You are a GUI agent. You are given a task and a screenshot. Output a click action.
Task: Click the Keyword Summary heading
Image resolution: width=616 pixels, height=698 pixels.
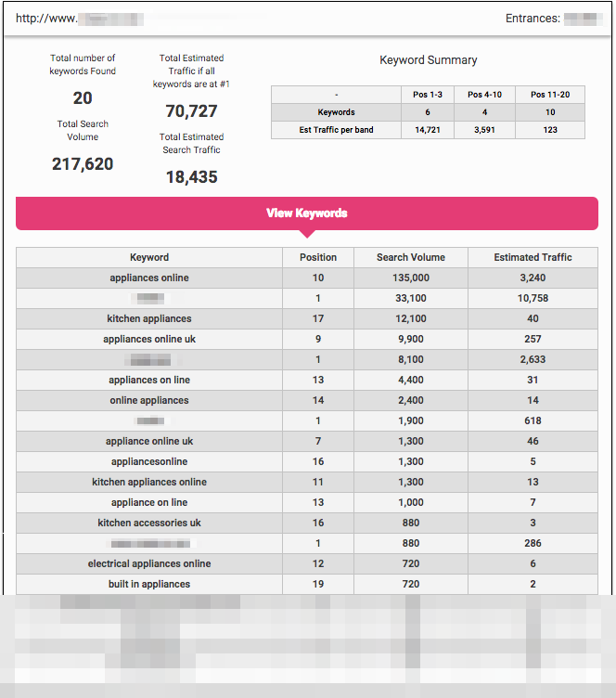[x=429, y=60]
